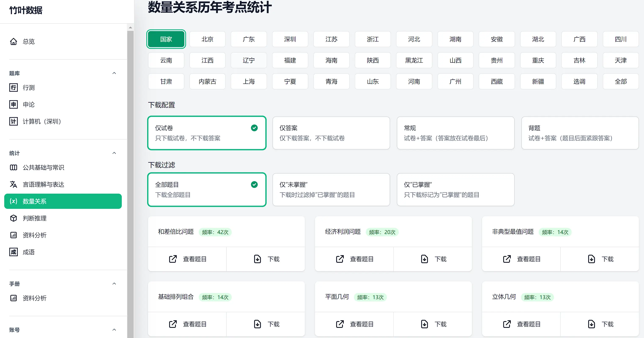Collapse the 统计 section
This screenshot has height=338, width=644.
115,153
